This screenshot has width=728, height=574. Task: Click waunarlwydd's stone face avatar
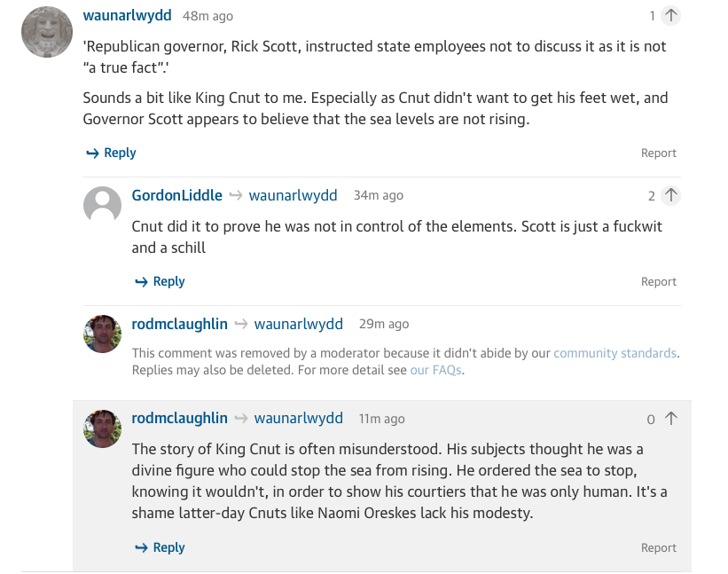click(47, 32)
